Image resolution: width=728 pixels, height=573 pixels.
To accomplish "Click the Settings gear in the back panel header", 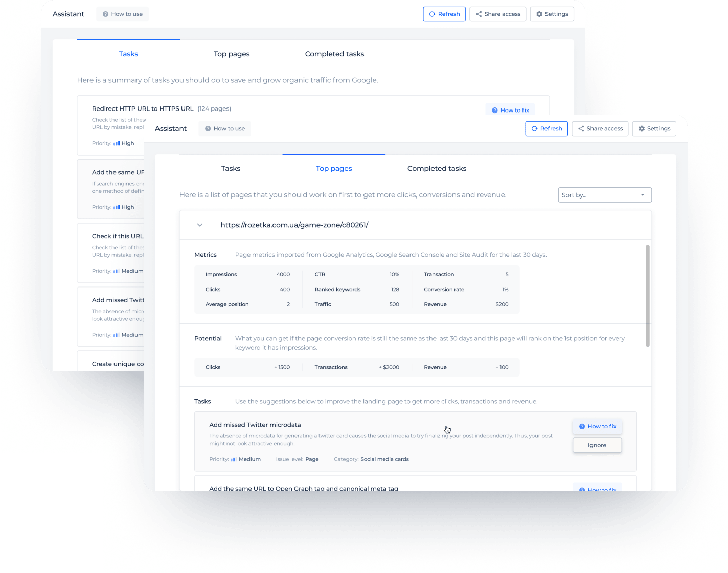I will click(x=539, y=14).
